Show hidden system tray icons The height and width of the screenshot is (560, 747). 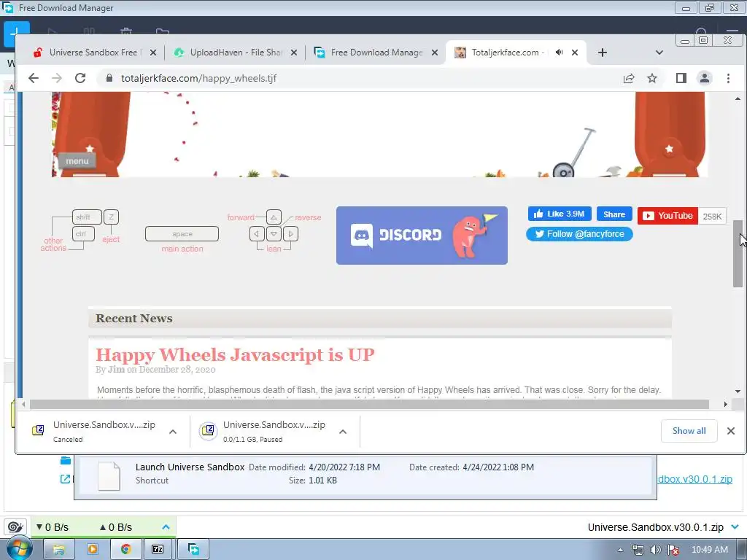pos(620,550)
